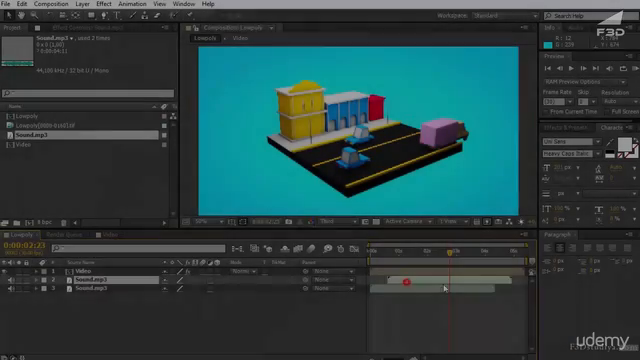The width and height of the screenshot is (640, 360).
Task: Switch to Render Queue tab
Action: [x=64, y=235]
